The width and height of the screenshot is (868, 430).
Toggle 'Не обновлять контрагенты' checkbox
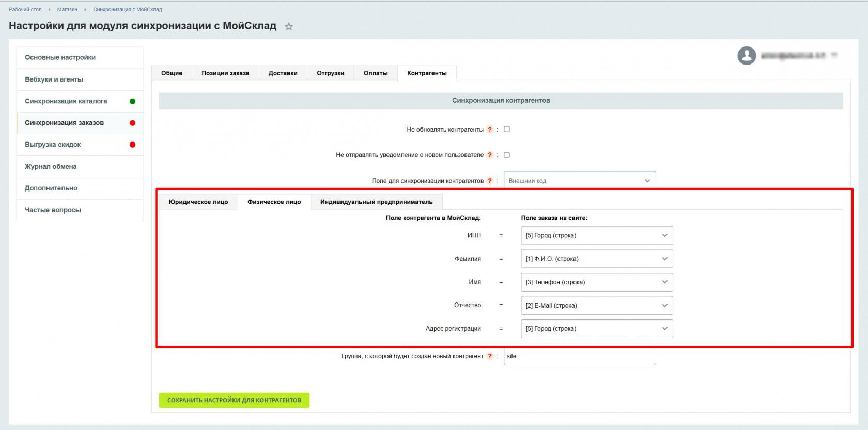[507, 129]
